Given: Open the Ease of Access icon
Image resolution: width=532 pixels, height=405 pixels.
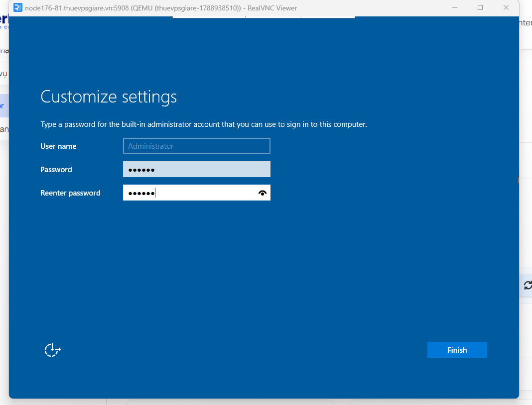Looking at the screenshot, I should [53, 350].
